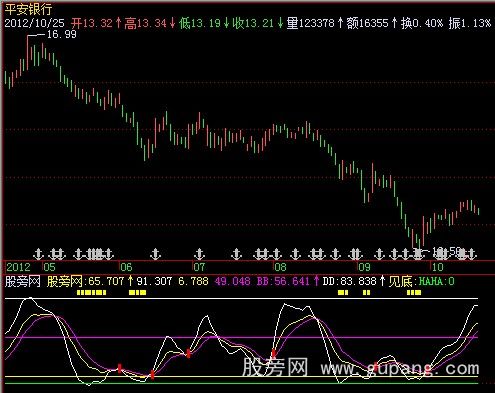Open info marker icon just above 08 label
This screenshot has width=495, height=393.
click(276, 254)
